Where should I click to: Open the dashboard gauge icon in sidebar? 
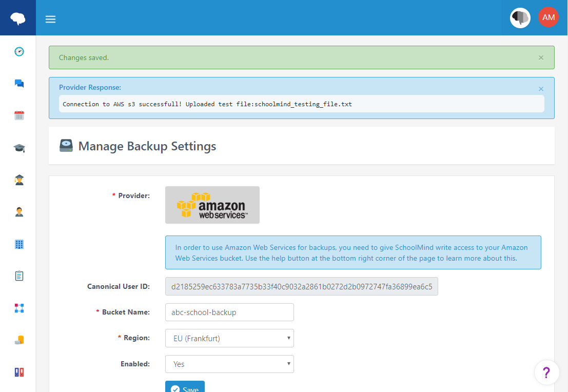pyautogui.click(x=19, y=52)
